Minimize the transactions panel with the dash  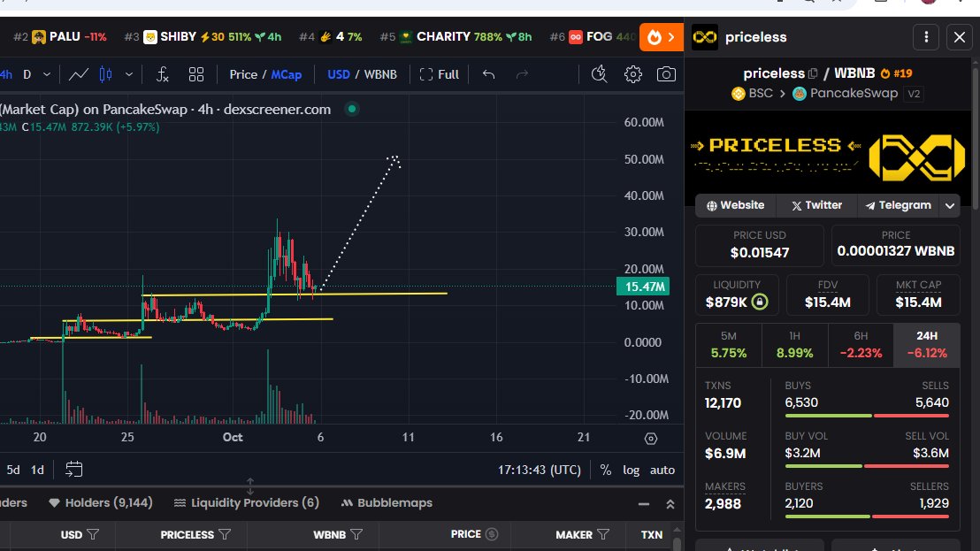tap(644, 504)
